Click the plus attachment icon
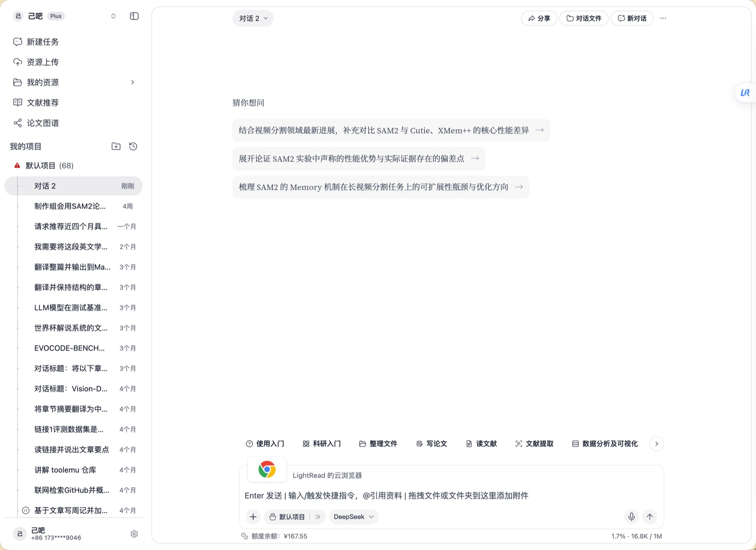Viewport: 756px width, 550px height. (253, 516)
